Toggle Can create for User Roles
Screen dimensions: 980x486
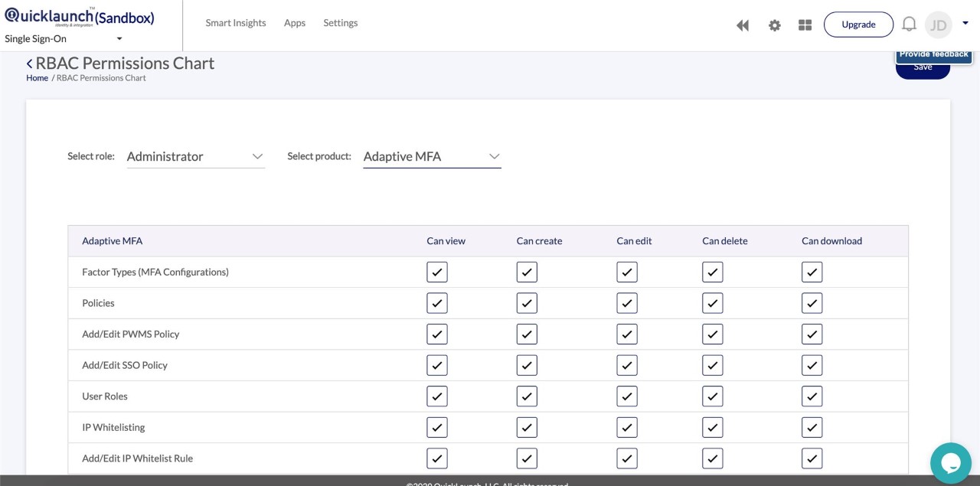click(527, 396)
